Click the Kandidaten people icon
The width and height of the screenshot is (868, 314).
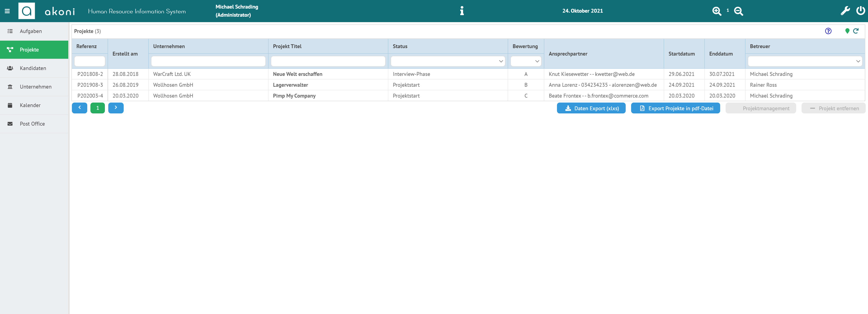pos(10,68)
